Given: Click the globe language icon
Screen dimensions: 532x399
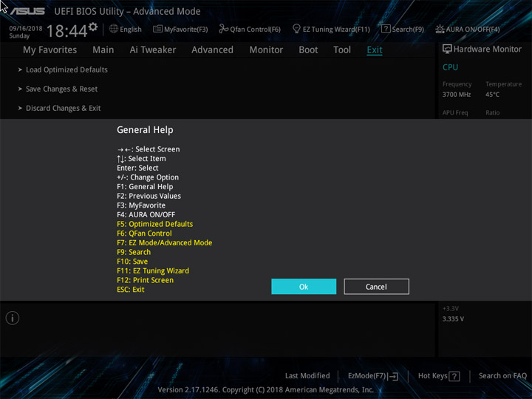Looking at the screenshot, I should pos(114,29).
